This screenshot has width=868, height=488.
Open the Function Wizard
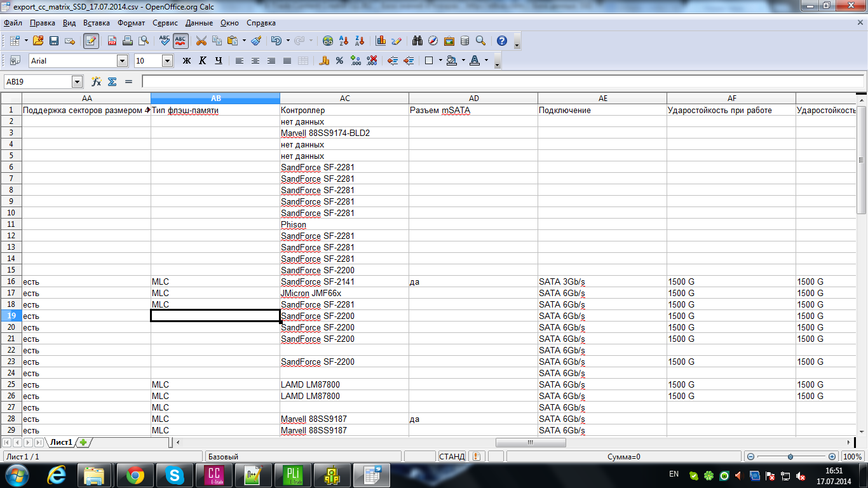coord(96,82)
